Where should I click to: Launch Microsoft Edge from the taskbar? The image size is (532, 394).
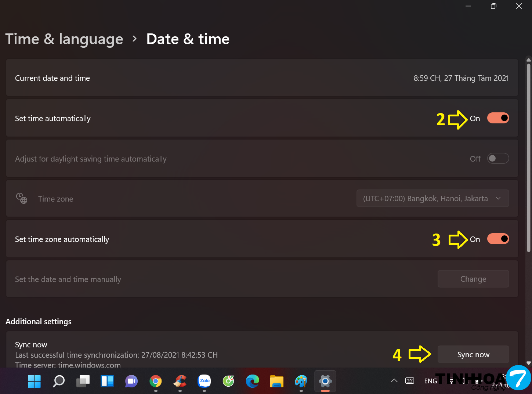click(x=253, y=381)
